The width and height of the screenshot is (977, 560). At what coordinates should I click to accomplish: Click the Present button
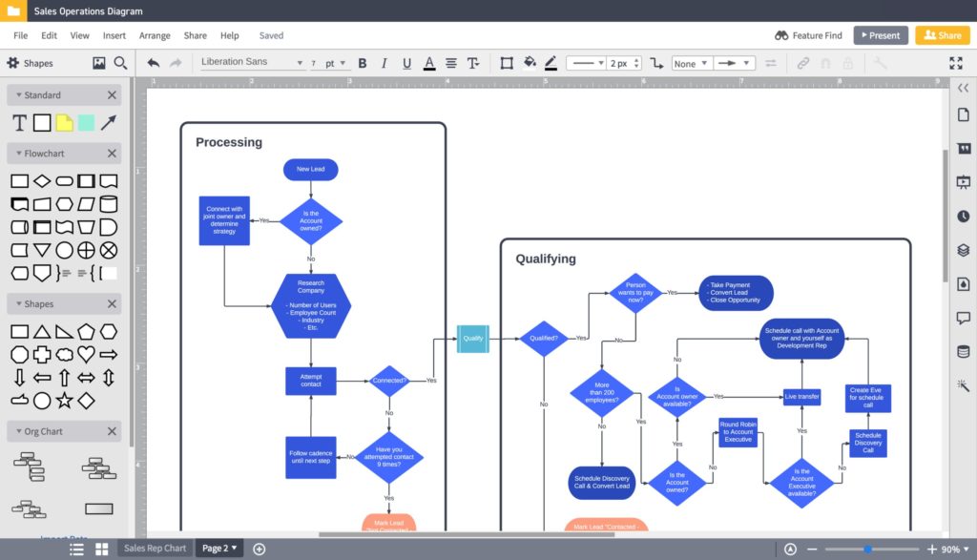click(x=881, y=34)
